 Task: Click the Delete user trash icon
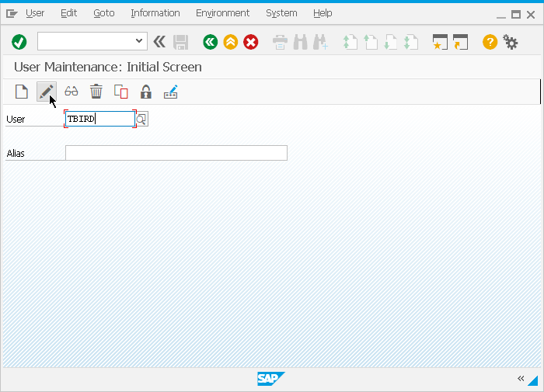pos(96,92)
